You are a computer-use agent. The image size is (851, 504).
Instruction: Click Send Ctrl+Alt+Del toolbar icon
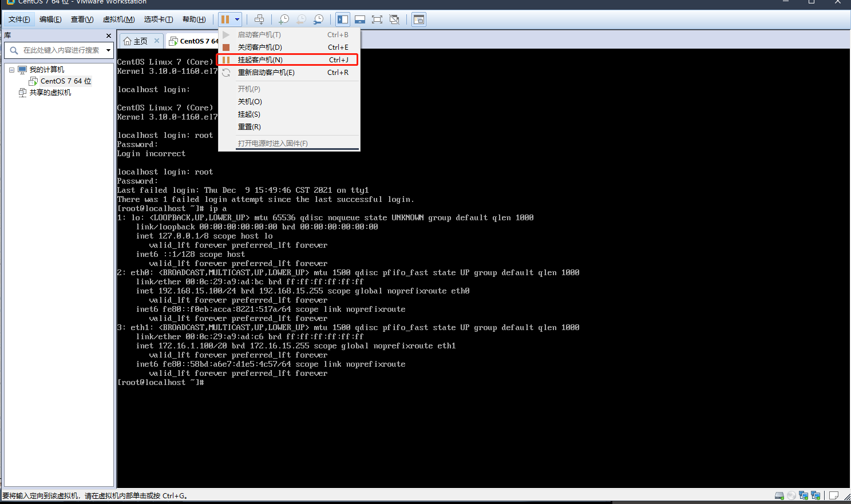click(x=259, y=19)
